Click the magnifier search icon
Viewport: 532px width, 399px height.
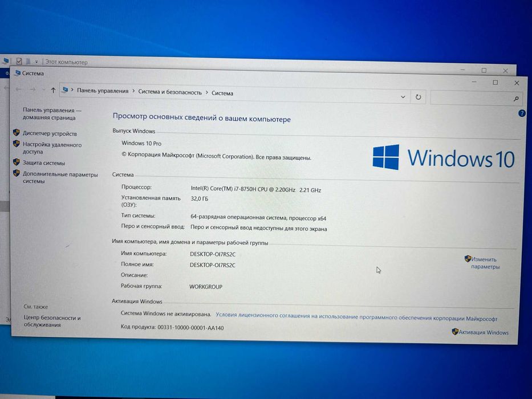click(x=516, y=99)
